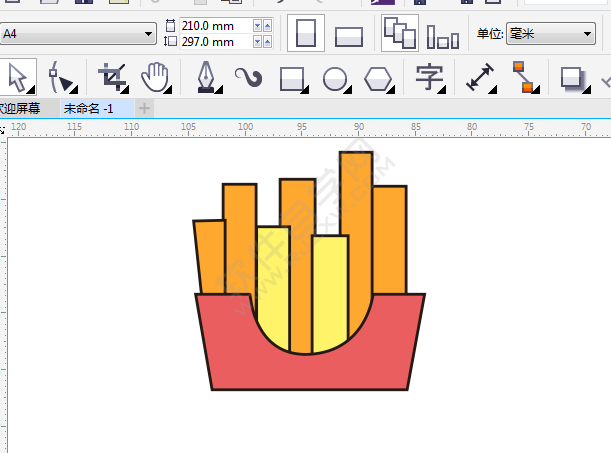Image resolution: width=611 pixels, height=453 pixels.
Task: Select the Rectangle tool
Action: (292, 77)
